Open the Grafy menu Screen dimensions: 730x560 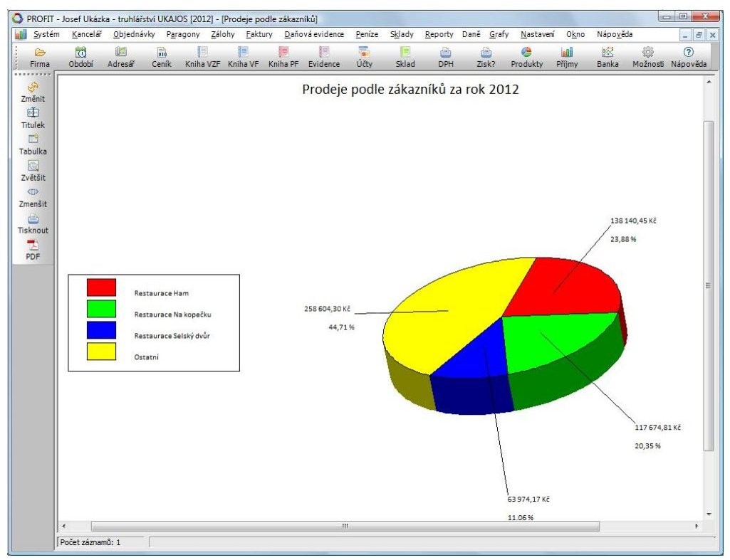click(499, 34)
